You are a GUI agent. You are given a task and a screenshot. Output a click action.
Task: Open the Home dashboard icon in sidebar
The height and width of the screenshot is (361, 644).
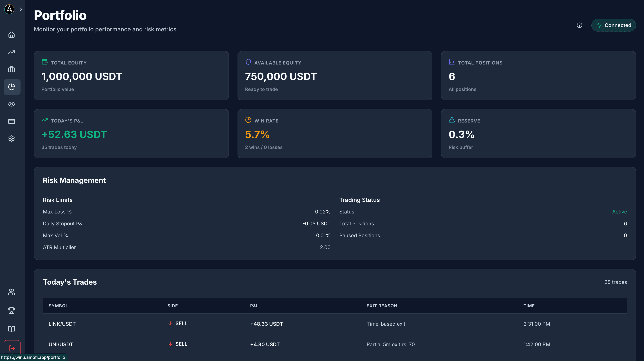pos(12,35)
